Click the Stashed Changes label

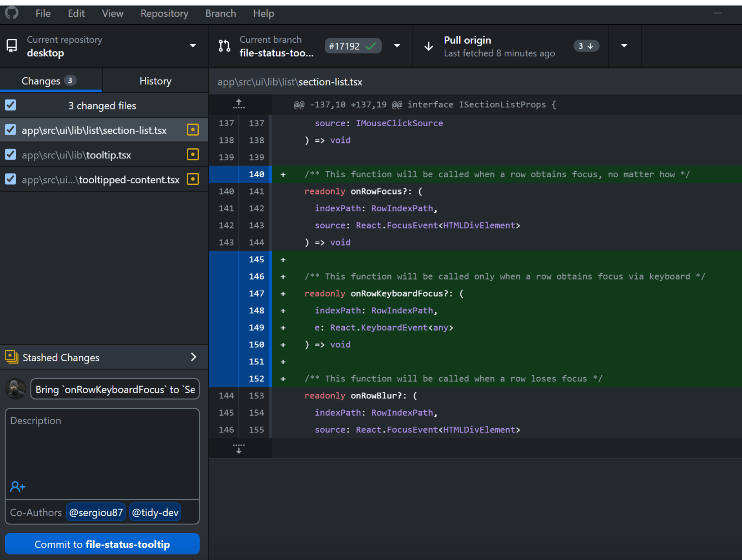(x=61, y=357)
